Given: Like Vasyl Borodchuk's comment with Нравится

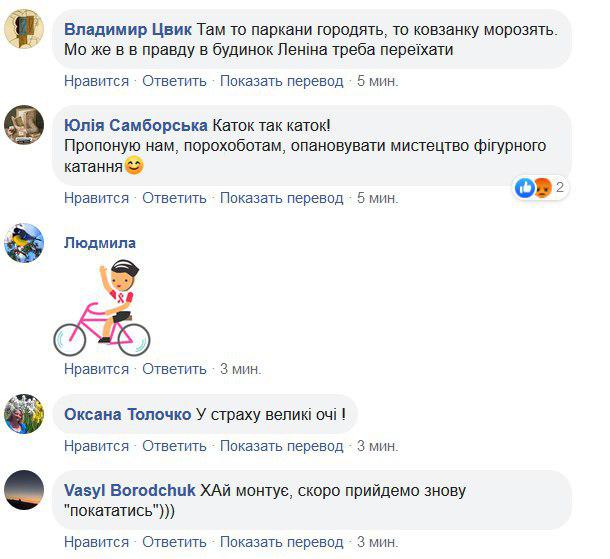Looking at the screenshot, I should pos(96,542).
